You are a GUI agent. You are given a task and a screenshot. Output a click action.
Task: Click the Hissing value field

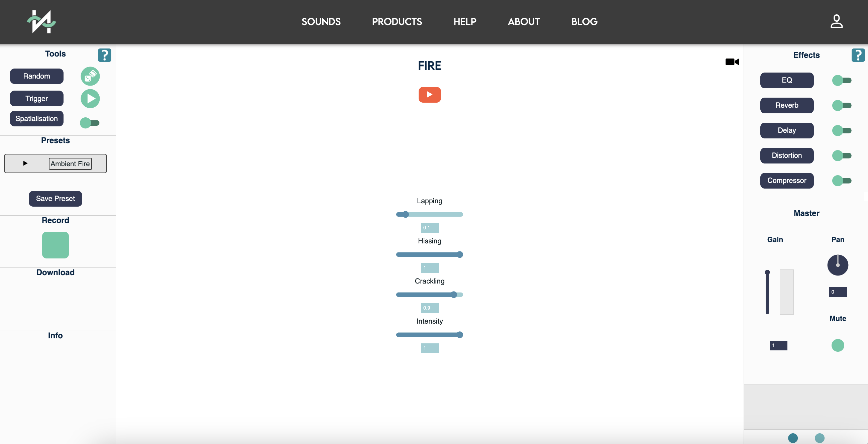[430, 268]
